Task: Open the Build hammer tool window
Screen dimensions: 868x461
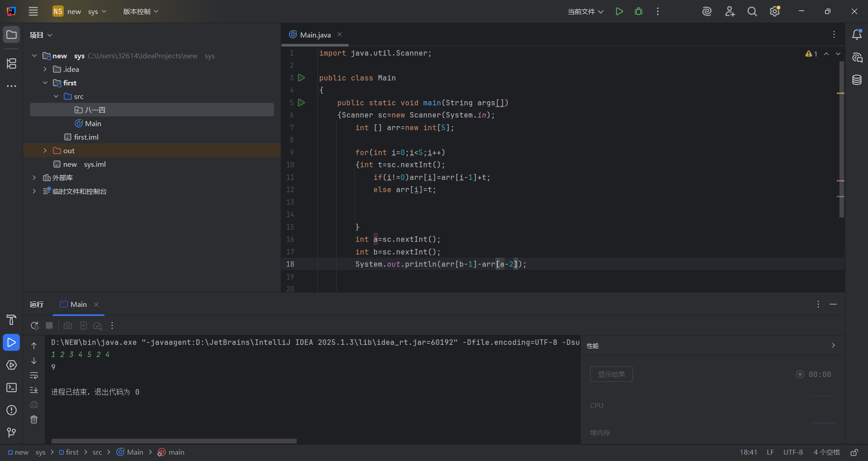Action: pyautogui.click(x=11, y=320)
